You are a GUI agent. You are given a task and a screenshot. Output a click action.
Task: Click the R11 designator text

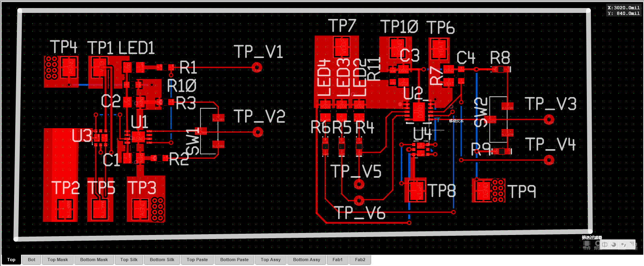click(374, 69)
